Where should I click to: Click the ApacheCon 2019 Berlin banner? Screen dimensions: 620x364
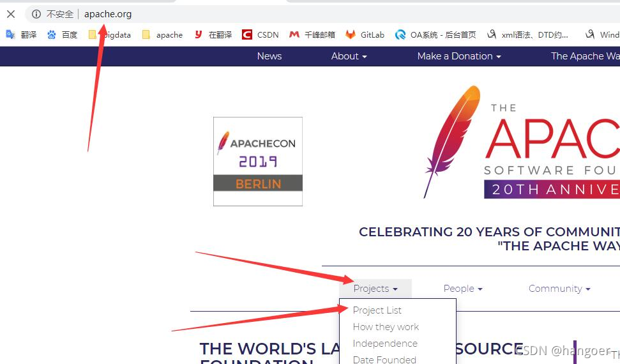pos(258,162)
